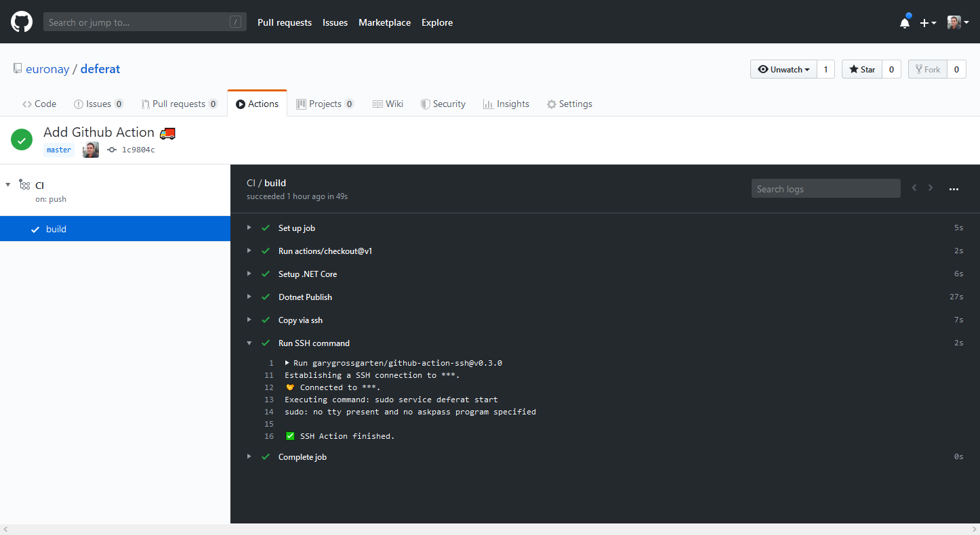Open the deferat repository link
This screenshot has height=535, width=980.
[x=100, y=69]
